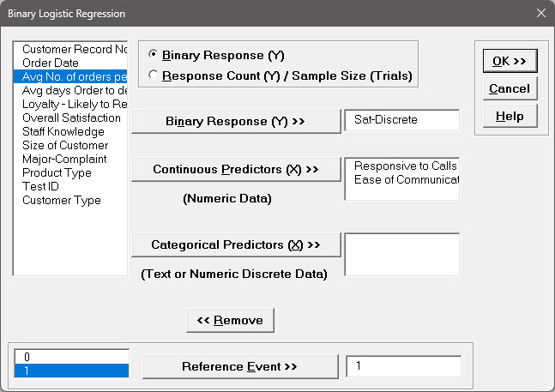Click the << Remove button
The height and width of the screenshot is (392, 555).
(x=230, y=320)
